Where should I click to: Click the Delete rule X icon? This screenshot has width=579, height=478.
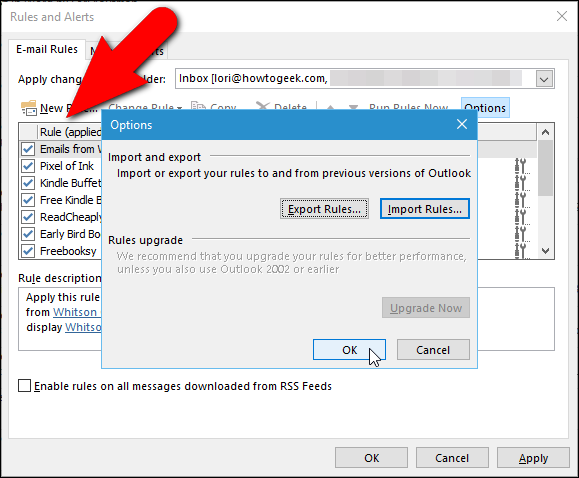coord(263,106)
